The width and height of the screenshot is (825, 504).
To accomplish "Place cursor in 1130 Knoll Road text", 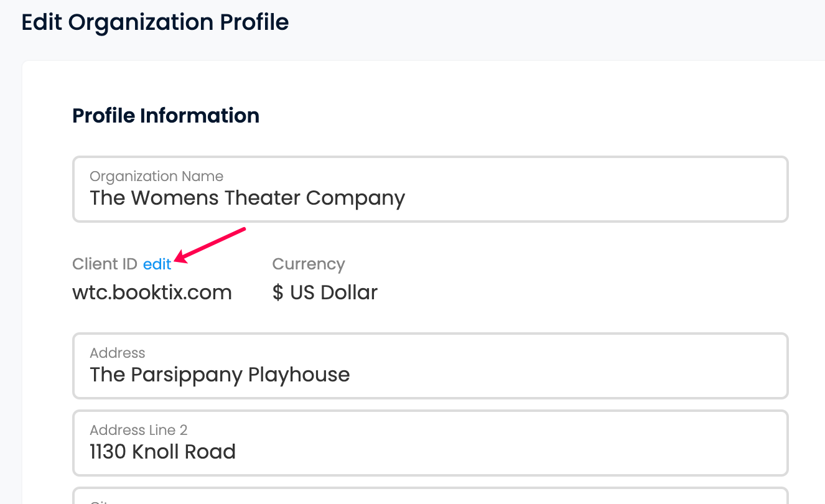I will [162, 452].
